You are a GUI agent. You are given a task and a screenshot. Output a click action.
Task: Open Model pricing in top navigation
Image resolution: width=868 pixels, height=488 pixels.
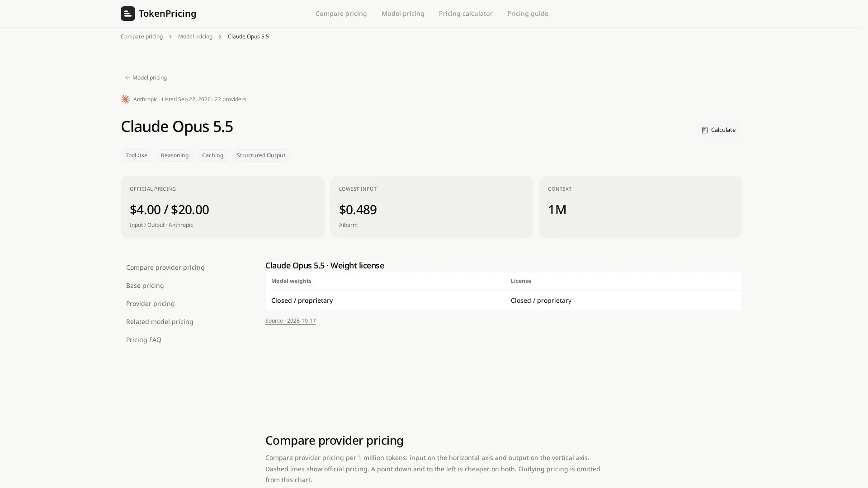coord(402,14)
